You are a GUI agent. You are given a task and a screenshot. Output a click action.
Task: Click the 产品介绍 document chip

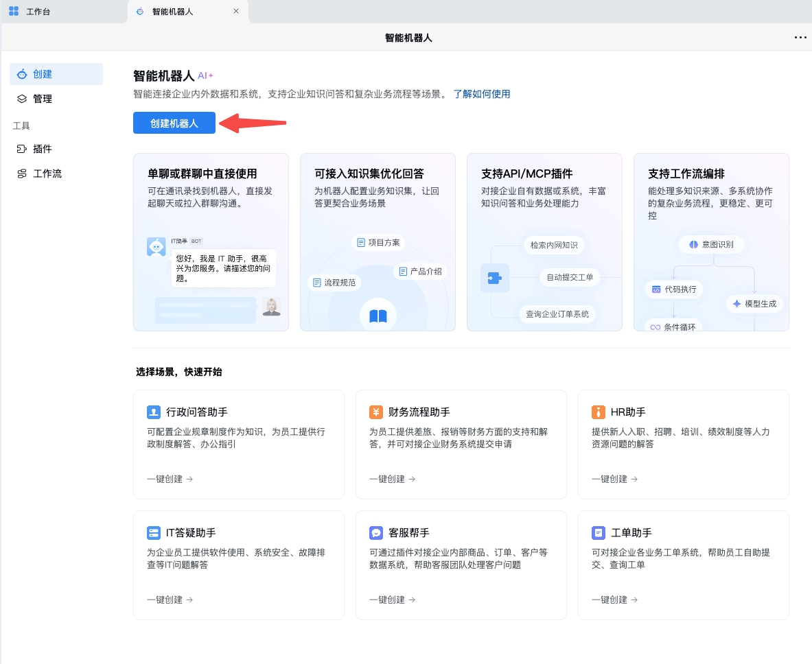point(421,271)
